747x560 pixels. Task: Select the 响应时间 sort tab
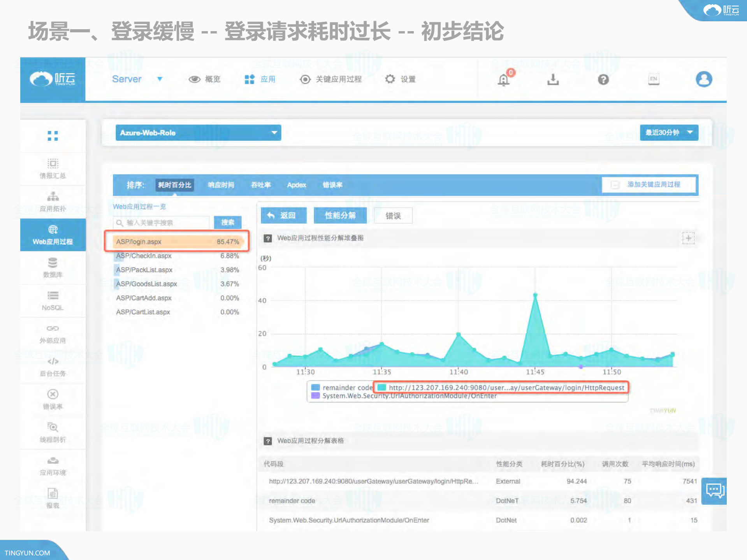pos(220,185)
